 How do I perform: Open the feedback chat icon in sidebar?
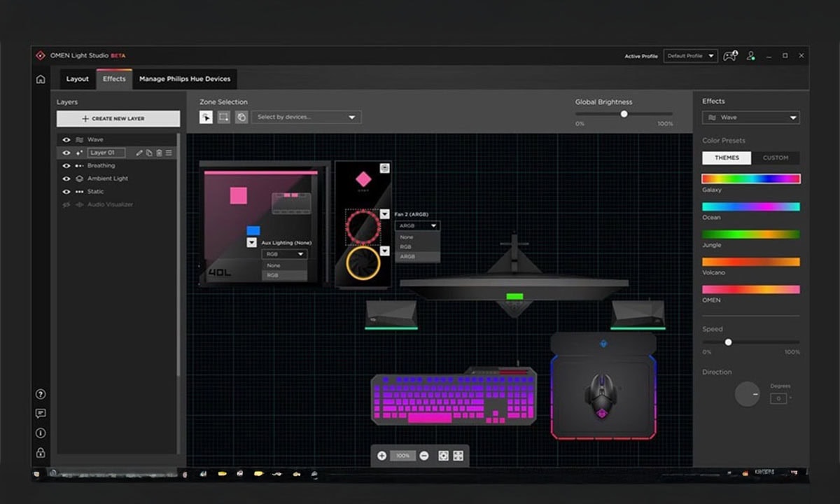(x=41, y=414)
